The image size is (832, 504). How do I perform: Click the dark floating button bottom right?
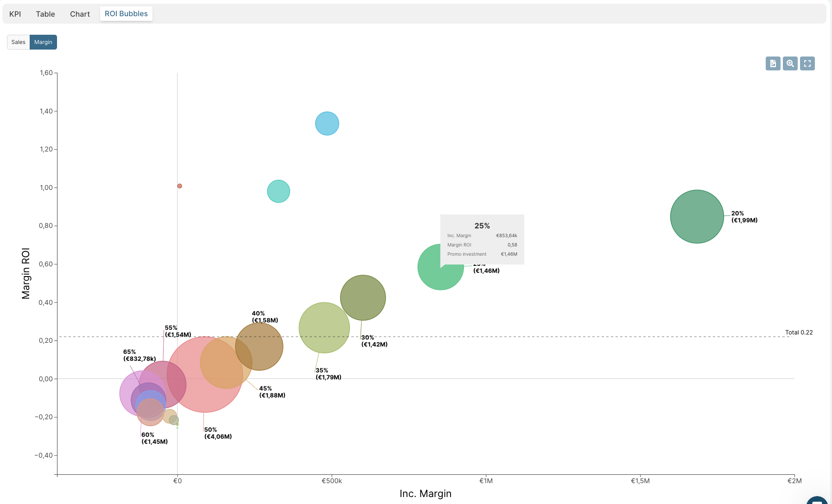pyautogui.click(x=816, y=499)
